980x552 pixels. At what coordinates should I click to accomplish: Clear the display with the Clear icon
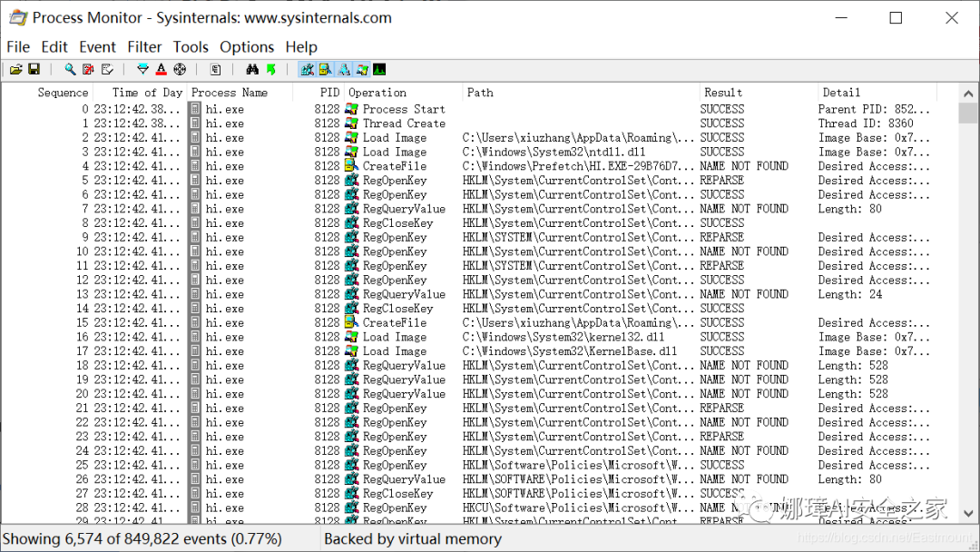coord(107,69)
